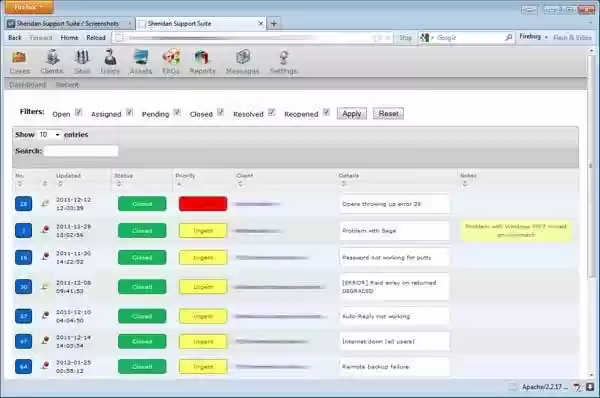Sort table by Updated column arrows

(x=60, y=184)
